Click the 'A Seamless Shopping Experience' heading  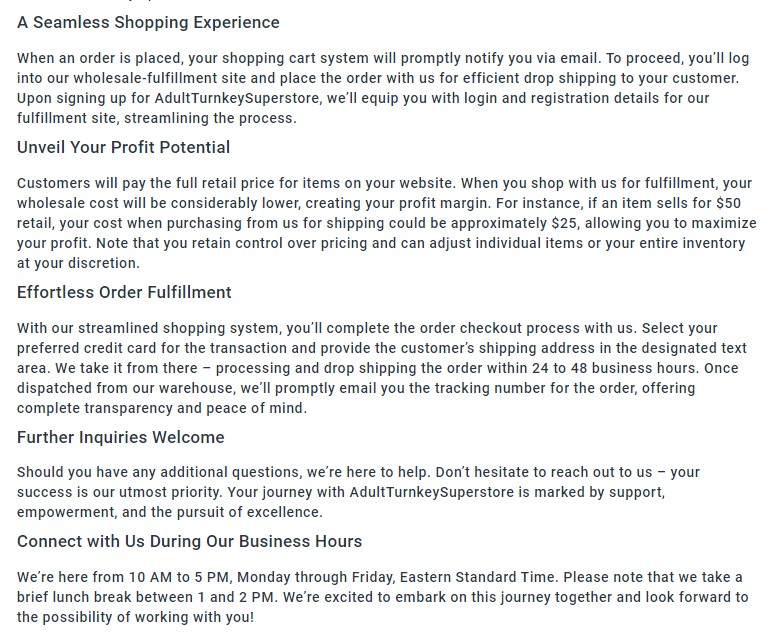pos(148,23)
